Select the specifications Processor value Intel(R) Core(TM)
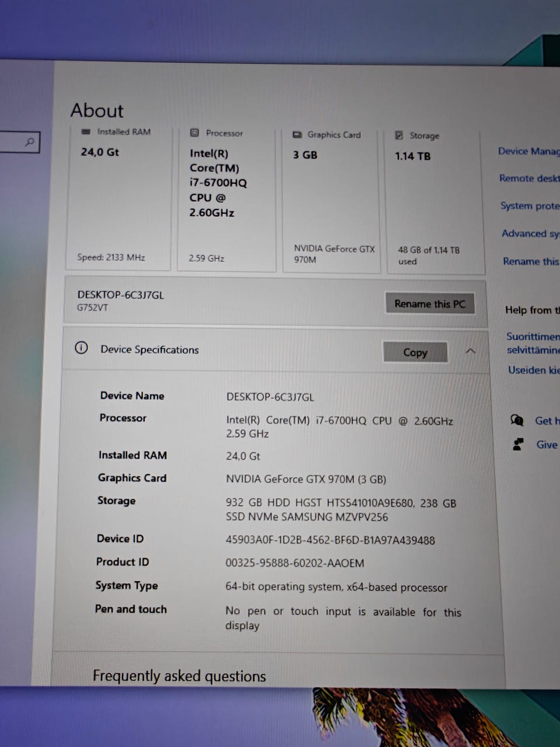This screenshot has height=747, width=560. point(339,427)
